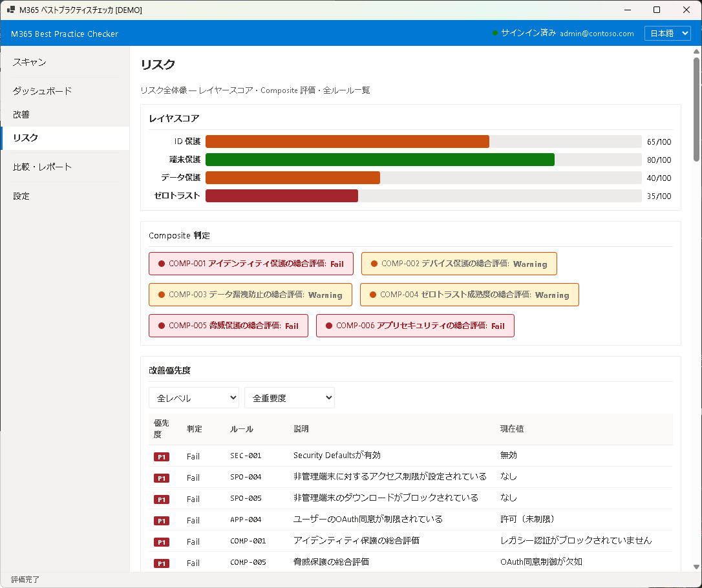The image size is (702, 588).
Task: Select the Fail status on SPO-005 row
Action: [194, 499]
